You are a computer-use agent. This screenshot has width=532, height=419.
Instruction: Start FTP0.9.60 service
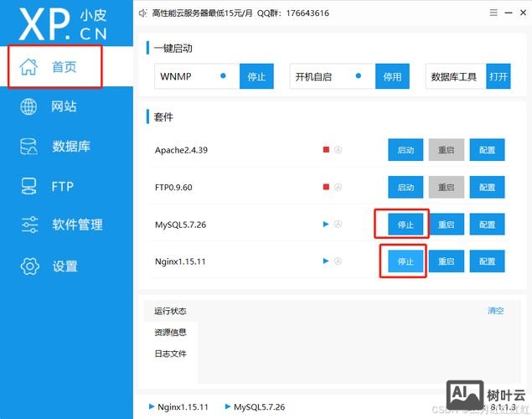[405, 187]
